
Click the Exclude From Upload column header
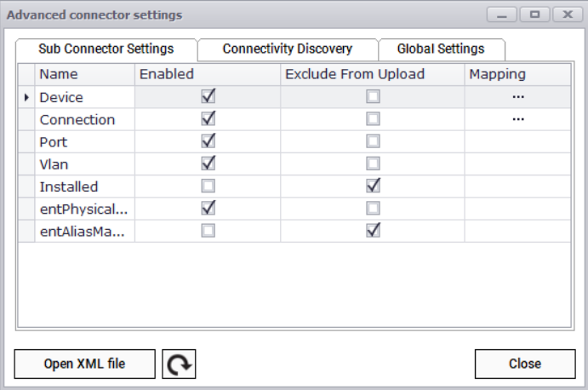[373, 75]
